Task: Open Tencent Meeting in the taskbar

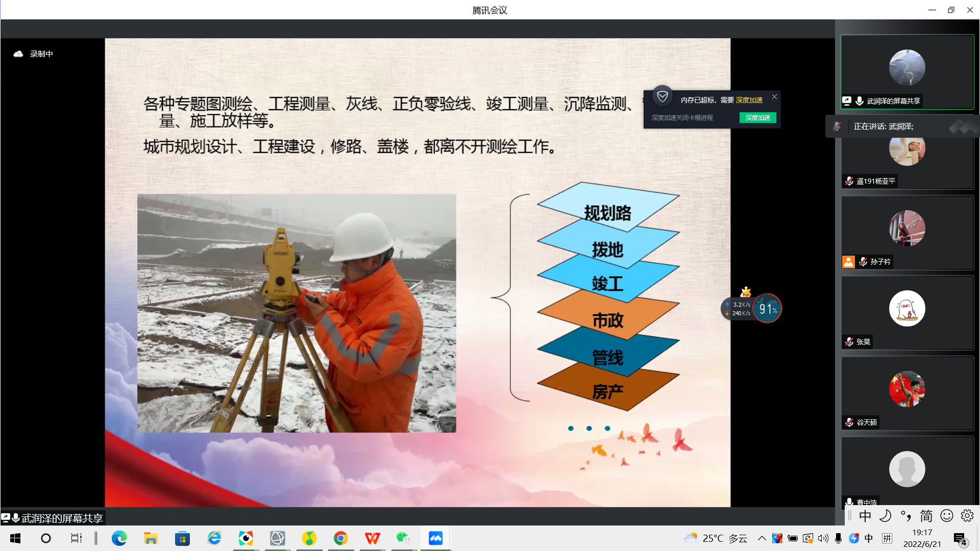Action: coord(435,538)
